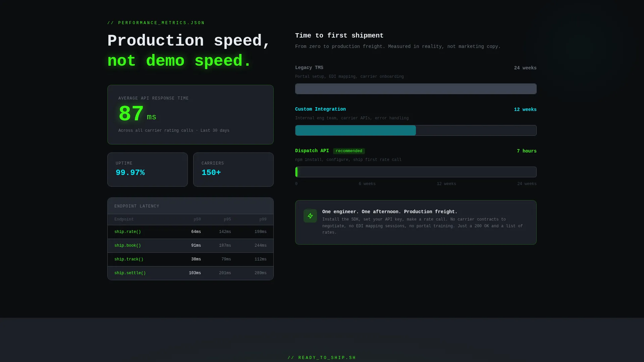The height and width of the screenshot is (362, 644).
Task: Click the '24 weeks' axis label under the bars
Action: [527, 184]
